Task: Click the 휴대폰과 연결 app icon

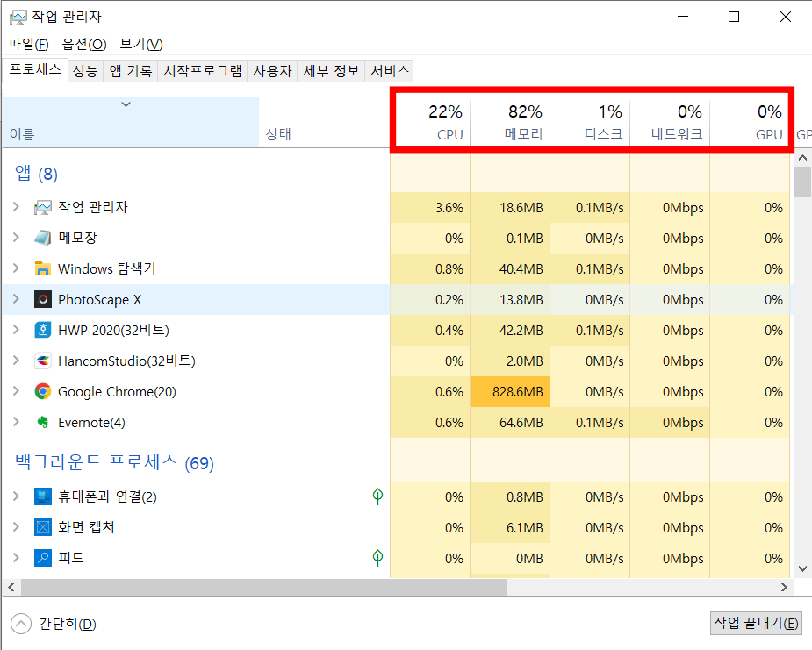Action: [x=42, y=496]
